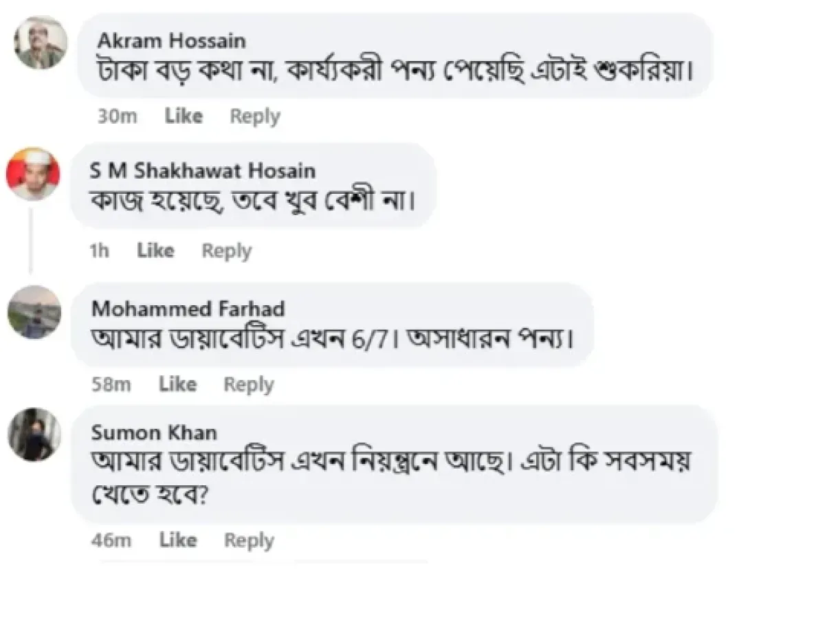Click Sumon Khan's profile picture
Viewport: 825px width, 644px height.
click(34, 434)
